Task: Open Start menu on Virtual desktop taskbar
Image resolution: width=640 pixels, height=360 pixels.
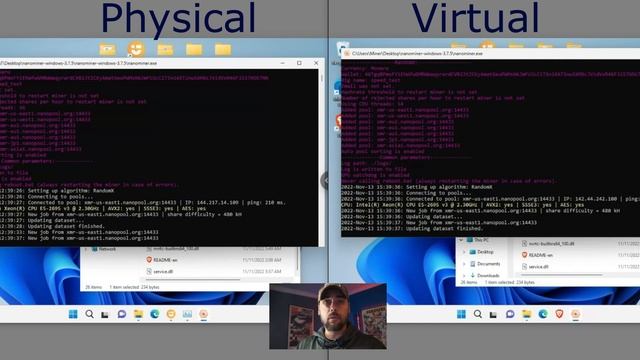Action: 461,314
